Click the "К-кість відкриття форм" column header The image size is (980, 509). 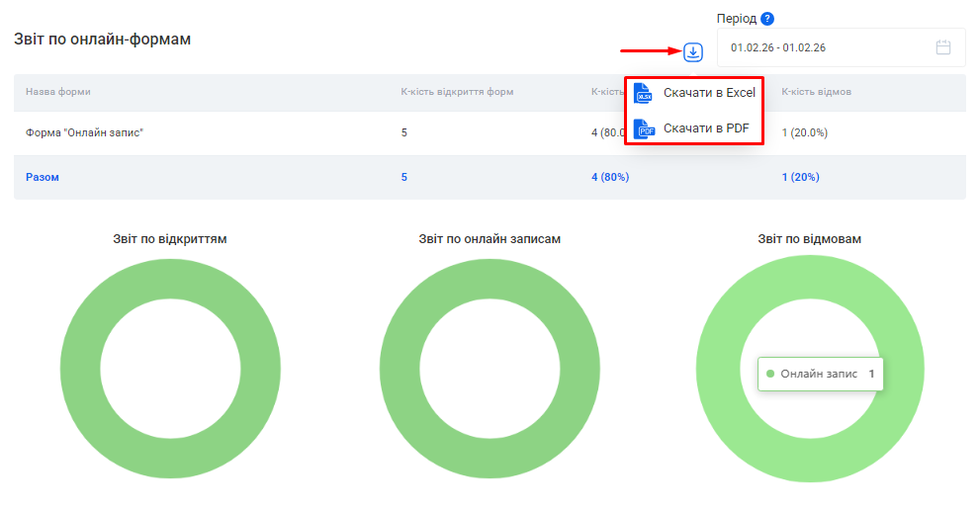click(x=457, y=92)
